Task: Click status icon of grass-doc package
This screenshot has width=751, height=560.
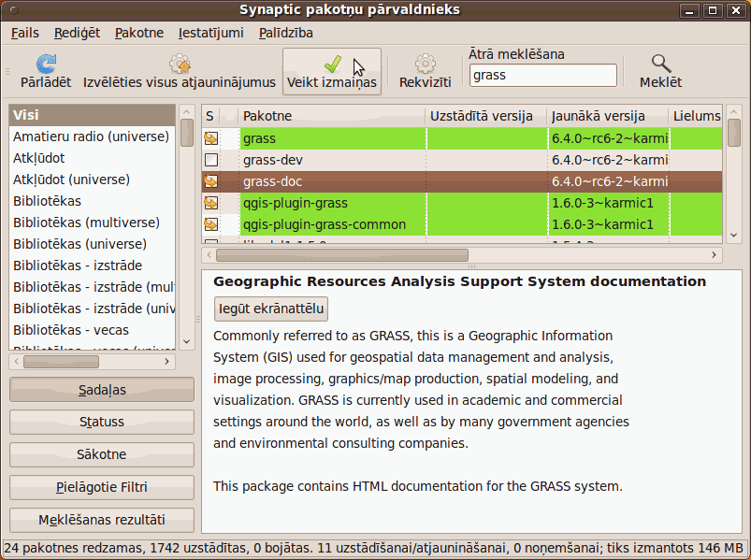Action: coord(211,181)
